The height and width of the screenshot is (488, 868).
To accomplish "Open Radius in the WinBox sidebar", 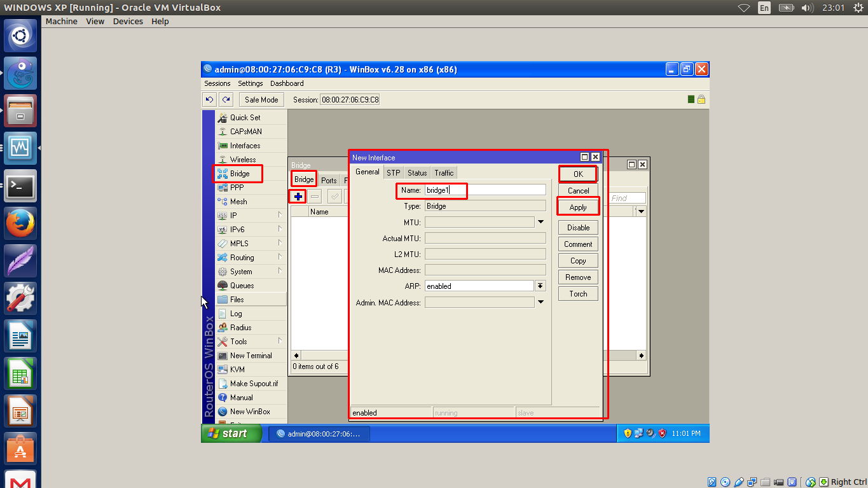I will [240, 328].
